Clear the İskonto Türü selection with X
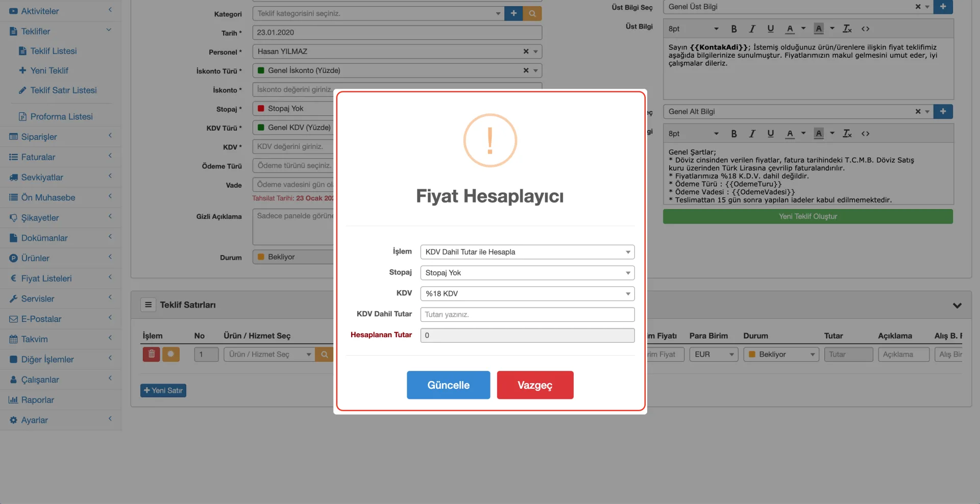Image resolution: width=980 pixels, height=504 pixels. point(526,70)
